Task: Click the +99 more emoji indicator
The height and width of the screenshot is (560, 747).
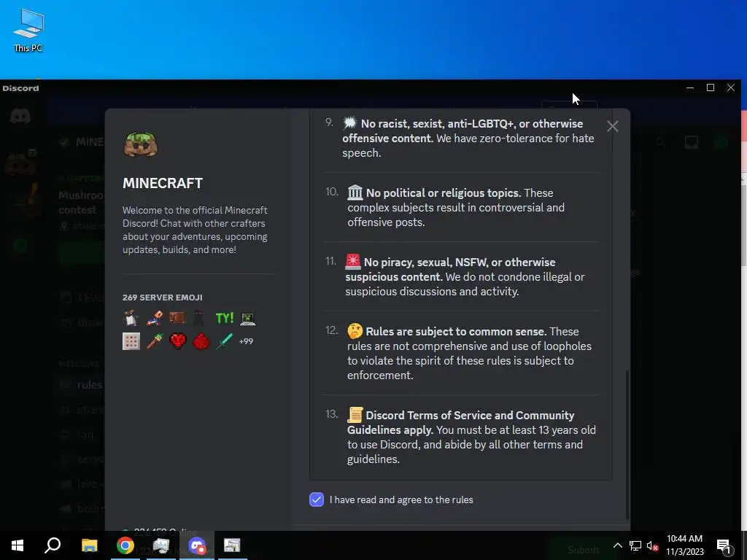Action: (x=247, y=341)
